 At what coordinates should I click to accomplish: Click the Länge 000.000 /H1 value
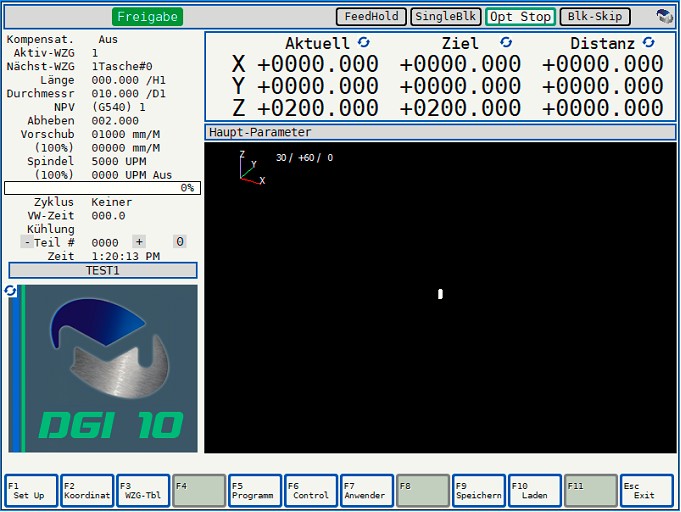(x=129, y=80)
